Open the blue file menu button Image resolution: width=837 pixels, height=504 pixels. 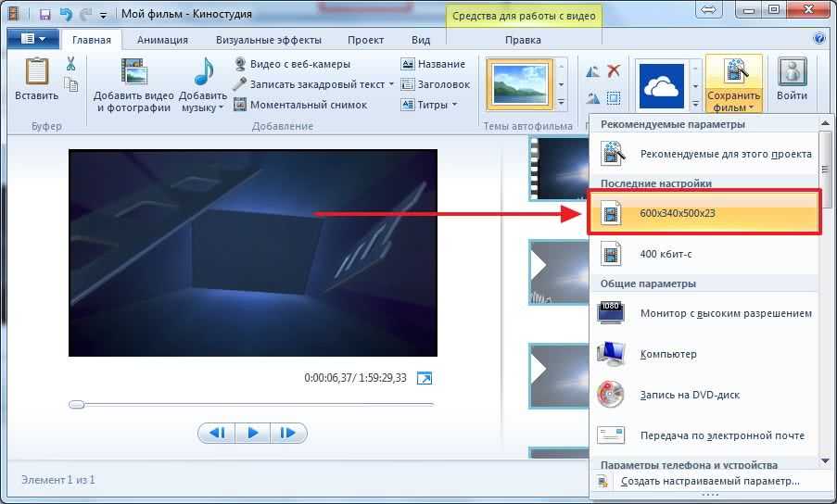[33, 39]
